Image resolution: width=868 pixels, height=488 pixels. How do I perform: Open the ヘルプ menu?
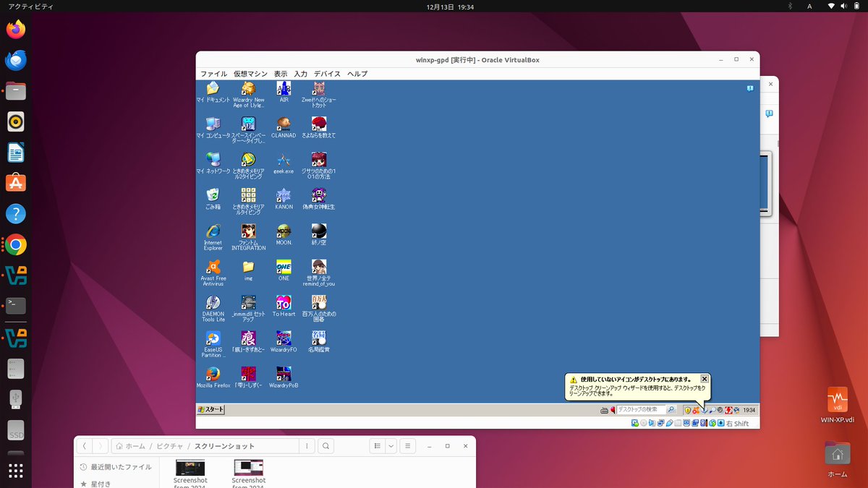357,74
